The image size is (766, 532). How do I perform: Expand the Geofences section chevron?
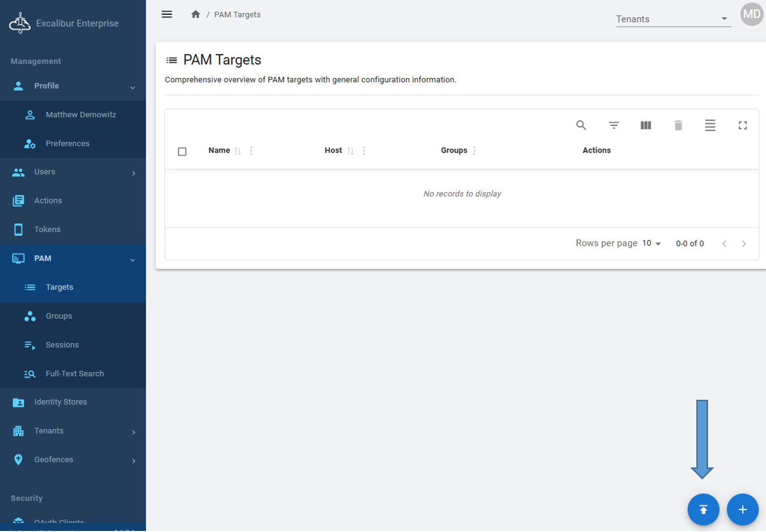point(133,461)
